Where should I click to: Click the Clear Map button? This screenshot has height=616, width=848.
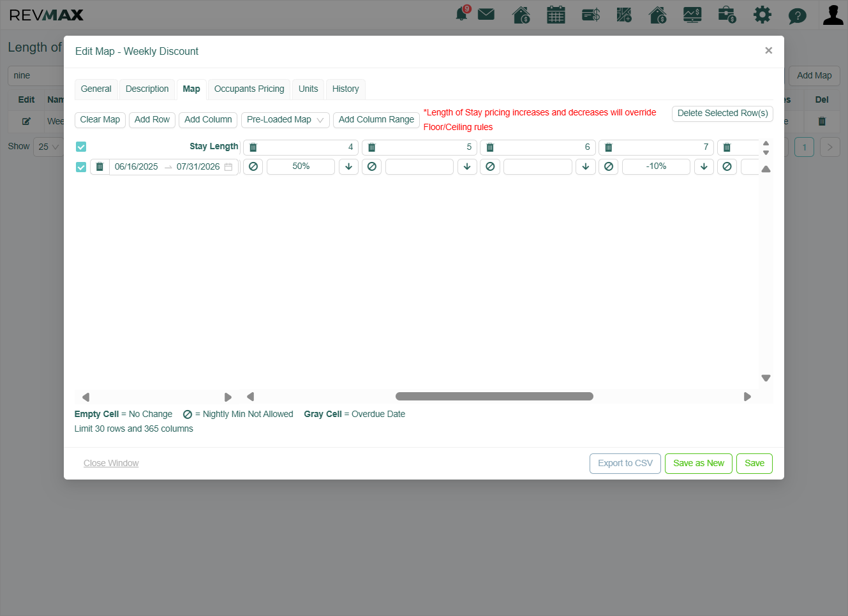(100, 120)
